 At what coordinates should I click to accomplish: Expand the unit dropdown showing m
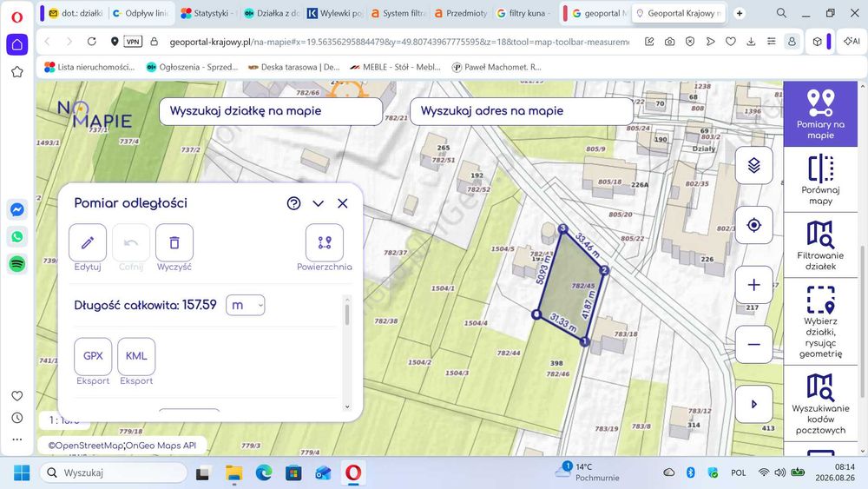[246, 305]
